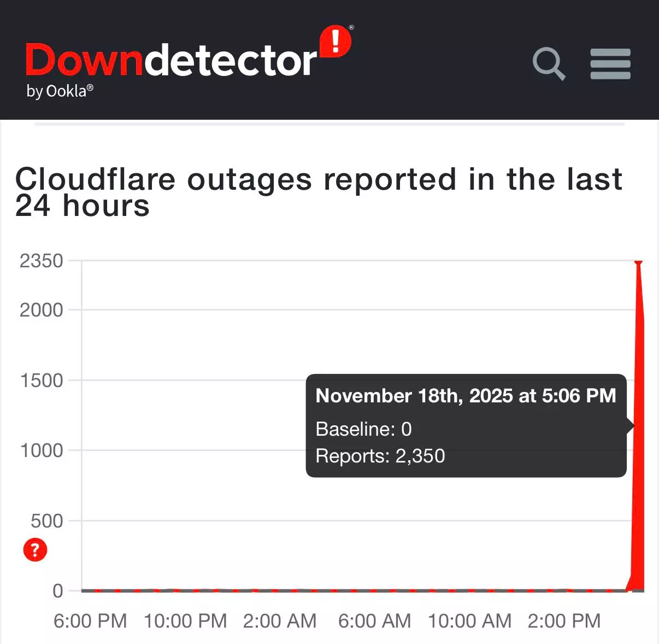
Task: Click the peak marker of the red spike
Action: tap(638, 263)
